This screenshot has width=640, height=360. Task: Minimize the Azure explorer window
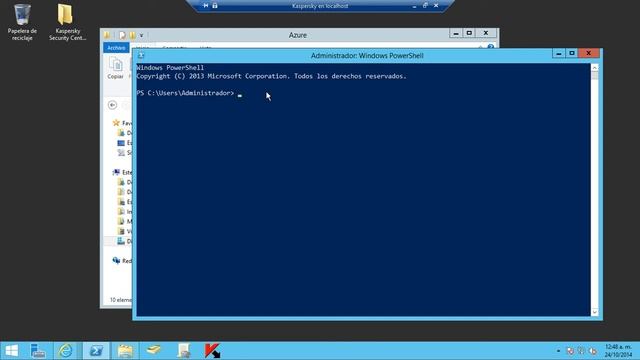click(456, 33)
